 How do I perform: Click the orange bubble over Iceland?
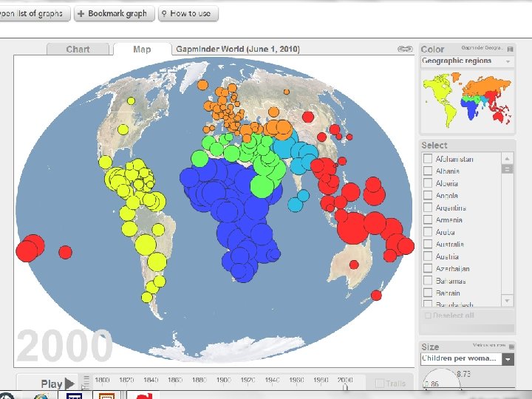point(202,85)
